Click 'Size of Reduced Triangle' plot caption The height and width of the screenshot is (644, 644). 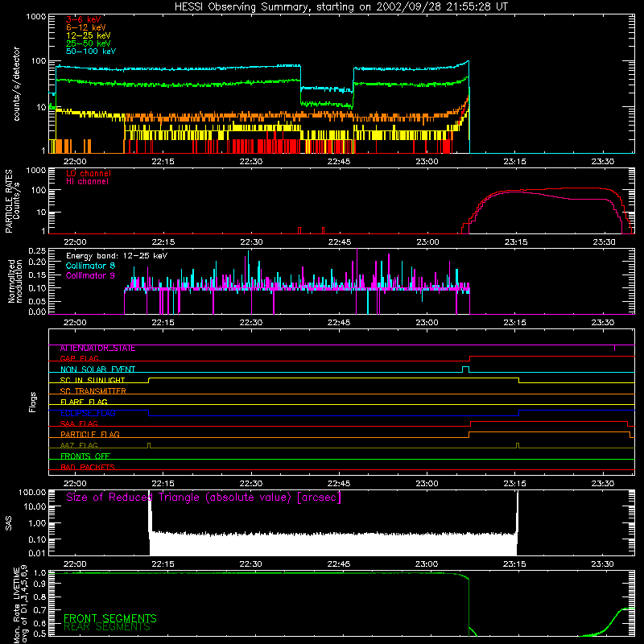pos(204,497)
